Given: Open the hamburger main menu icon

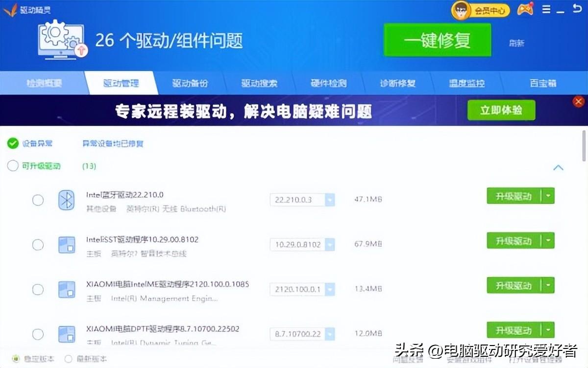Looking at the screenshot, I should [x=546, y=9].
